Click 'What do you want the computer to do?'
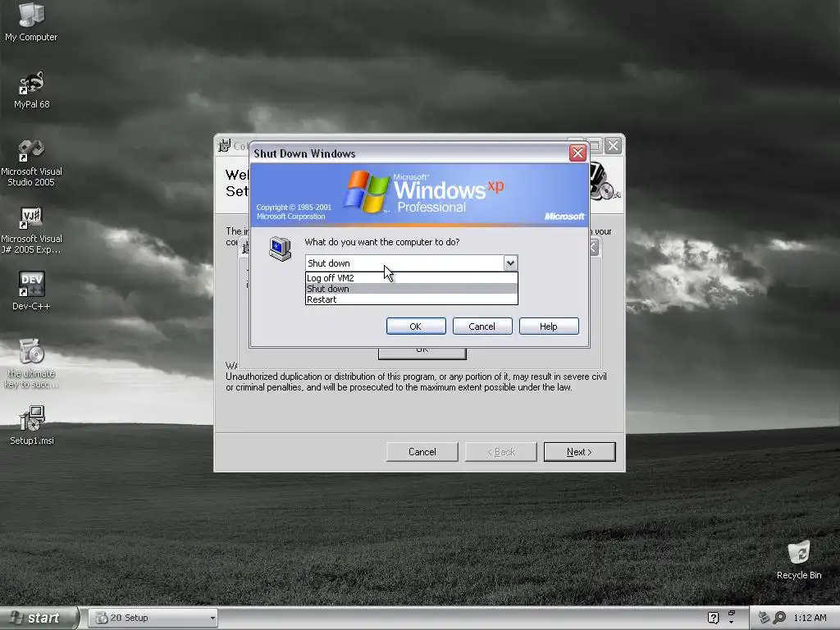Screen dimensions: 840x630 (x=382, y=242)
